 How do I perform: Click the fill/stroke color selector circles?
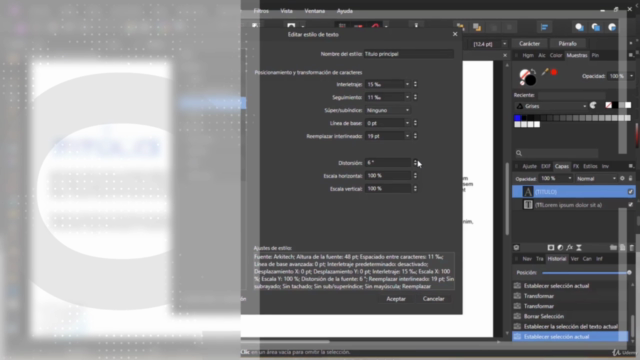pyautogui.click(x=527, y=77)
